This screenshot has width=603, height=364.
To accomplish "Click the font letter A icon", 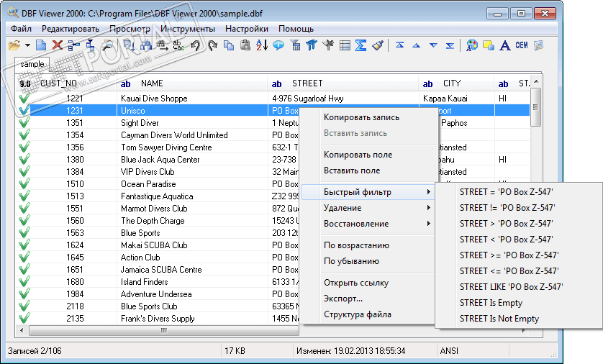I will (504, 45).
